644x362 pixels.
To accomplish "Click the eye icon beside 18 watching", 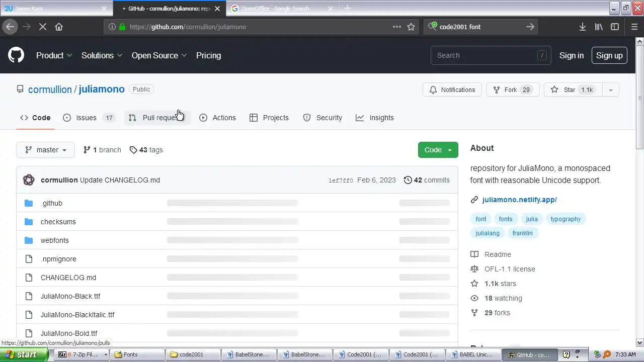I will pyautogui.click(x=474, y=298).
